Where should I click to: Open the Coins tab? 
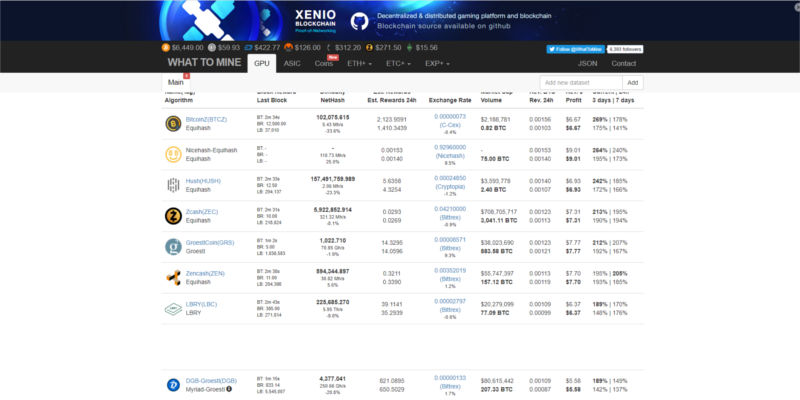[324, 63]
